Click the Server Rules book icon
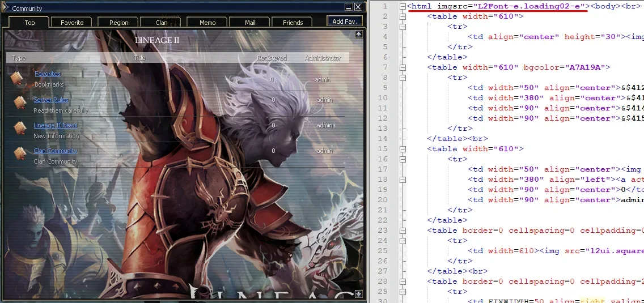The width and height of the screenshot is (644, 303). click(x=20, y=103)
